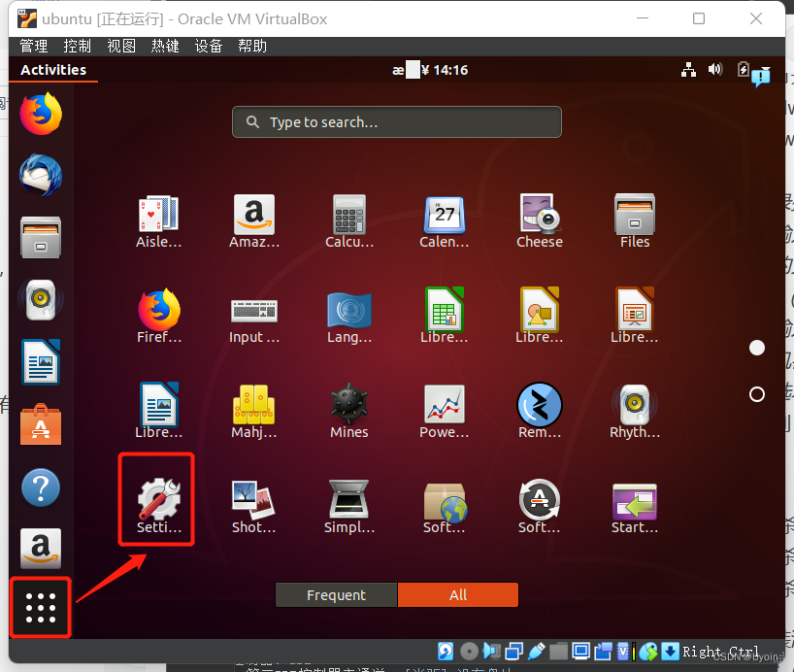The width and height of the screenshot is (794, 672).
Task: Open Firefox from the Ubuntu dock
Action: tap(41, 114)
